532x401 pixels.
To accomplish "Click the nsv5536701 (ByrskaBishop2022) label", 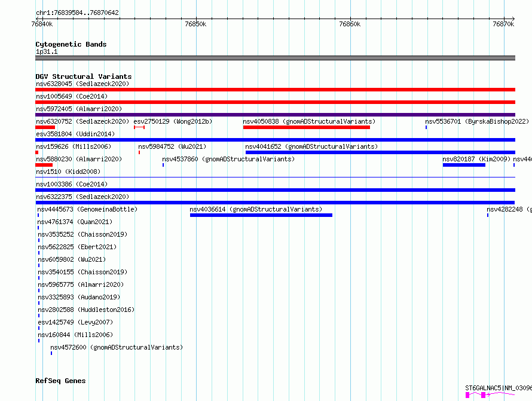I will click(x=477, y=121).
